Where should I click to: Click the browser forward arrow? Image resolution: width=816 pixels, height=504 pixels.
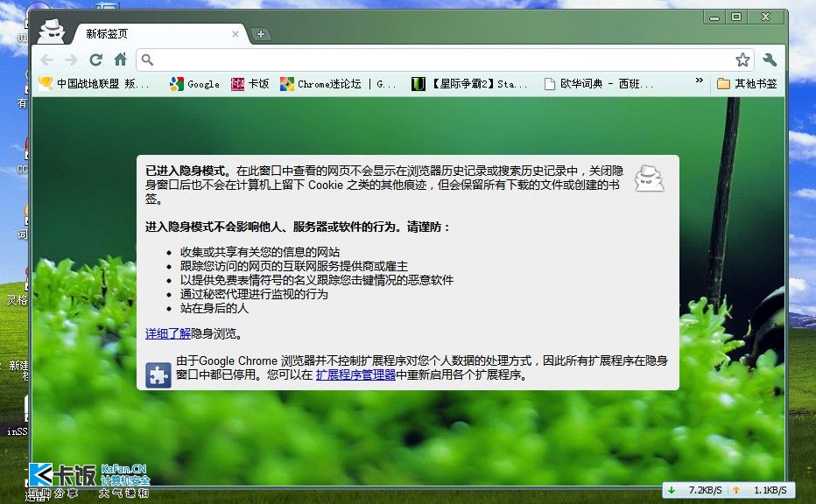(71, 59)
